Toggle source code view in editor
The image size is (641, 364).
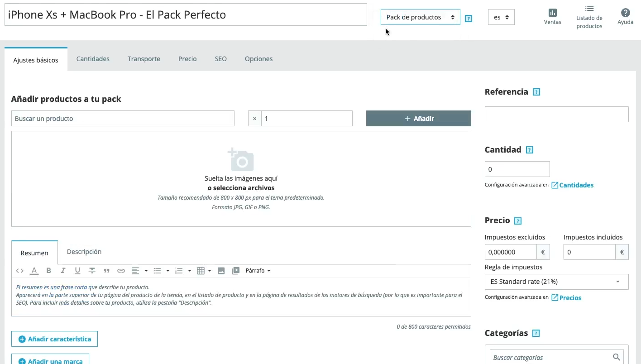tap(19, 271)
